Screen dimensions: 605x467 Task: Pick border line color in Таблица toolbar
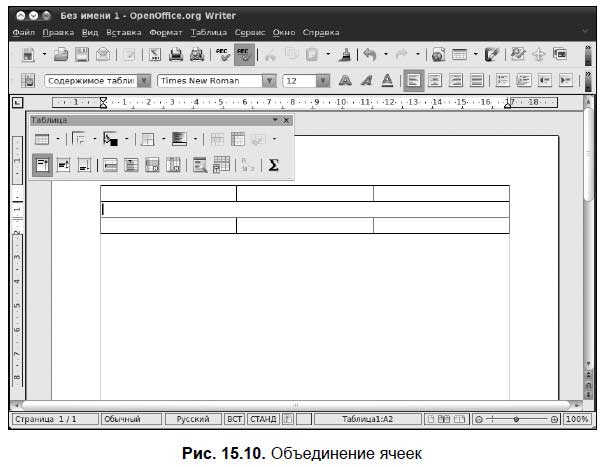(110, 139)
